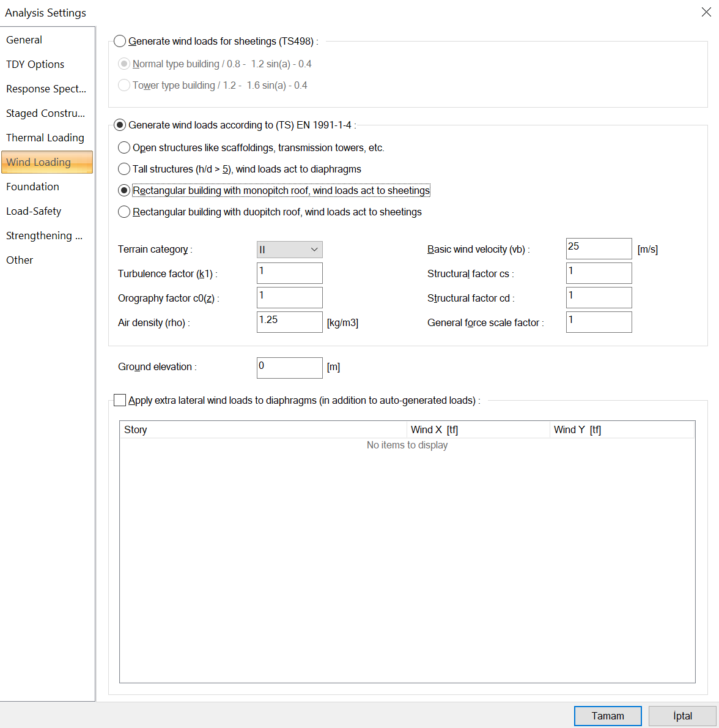
Task: Open the Response Spectrum page
Action: pyautogui.click(x=47, y=89)
